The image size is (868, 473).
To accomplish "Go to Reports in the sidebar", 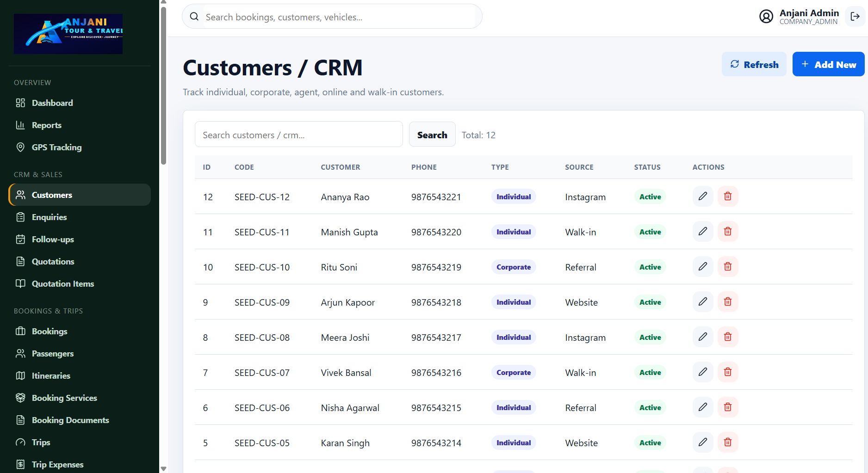I will (80, 125).
